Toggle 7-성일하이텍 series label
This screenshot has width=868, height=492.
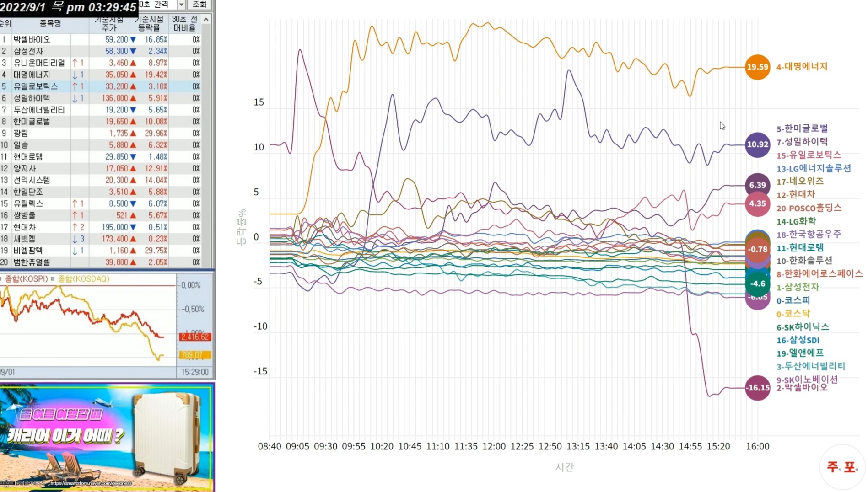[x=802, y=142]
